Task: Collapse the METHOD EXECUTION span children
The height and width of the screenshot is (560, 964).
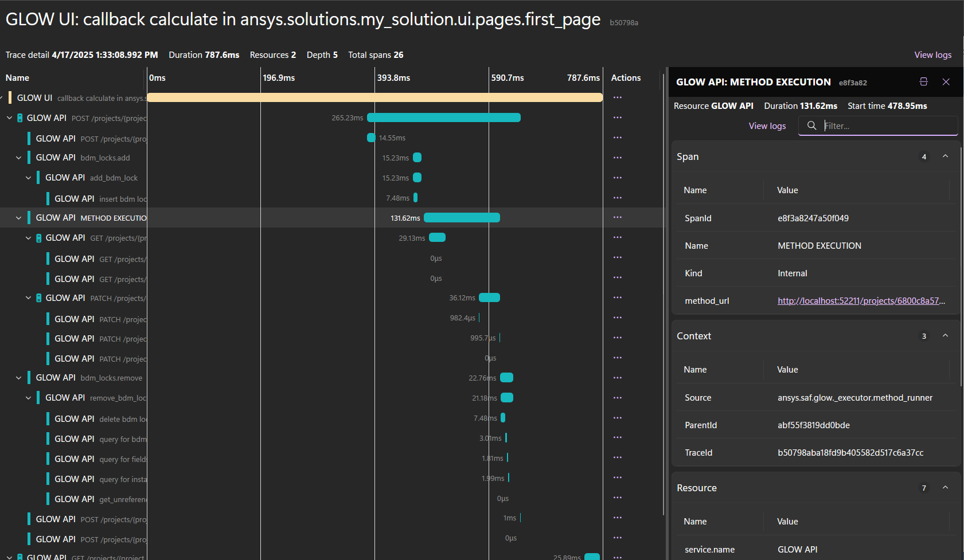Action: (x=19, y=218)
